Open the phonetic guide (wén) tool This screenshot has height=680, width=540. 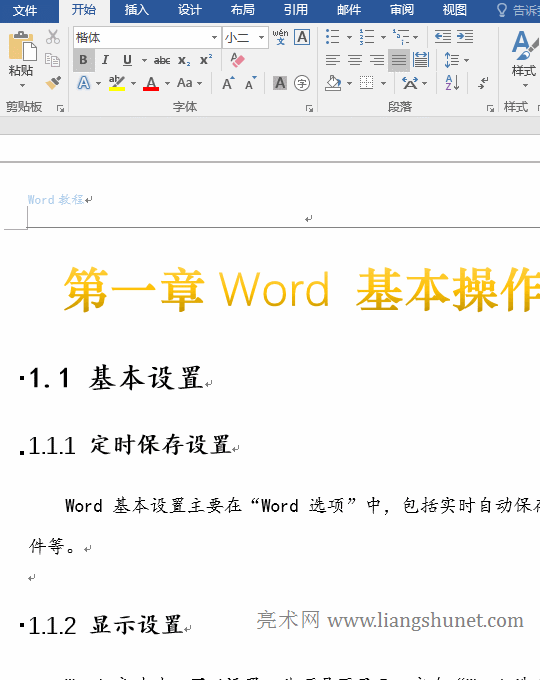[280, 37]
